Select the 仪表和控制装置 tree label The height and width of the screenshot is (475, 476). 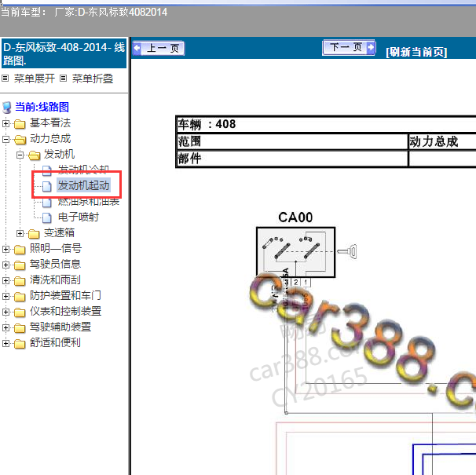(x=65, y=312)
